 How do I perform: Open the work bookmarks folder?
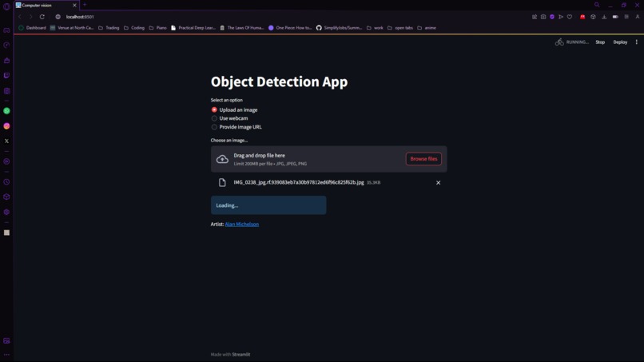click(375, 28)
